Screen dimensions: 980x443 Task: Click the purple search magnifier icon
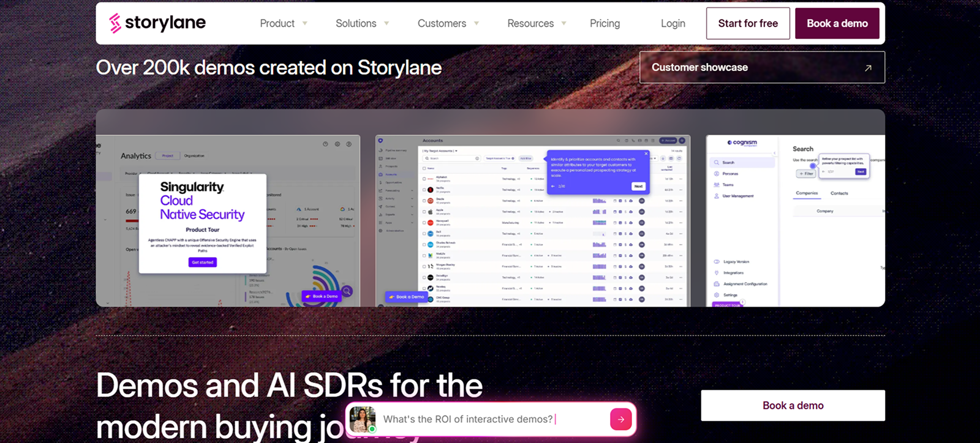[x=347, y=291]
